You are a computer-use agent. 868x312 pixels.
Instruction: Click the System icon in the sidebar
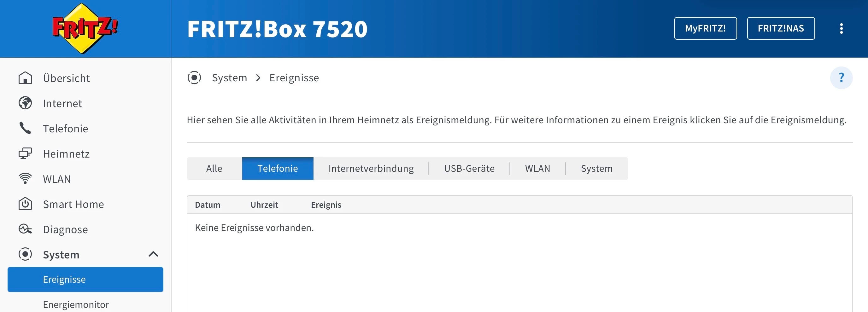(25, 254)
